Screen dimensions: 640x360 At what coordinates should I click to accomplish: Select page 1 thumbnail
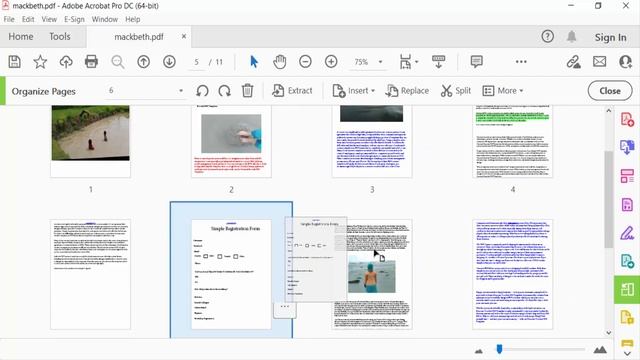(x=91, y=141)
